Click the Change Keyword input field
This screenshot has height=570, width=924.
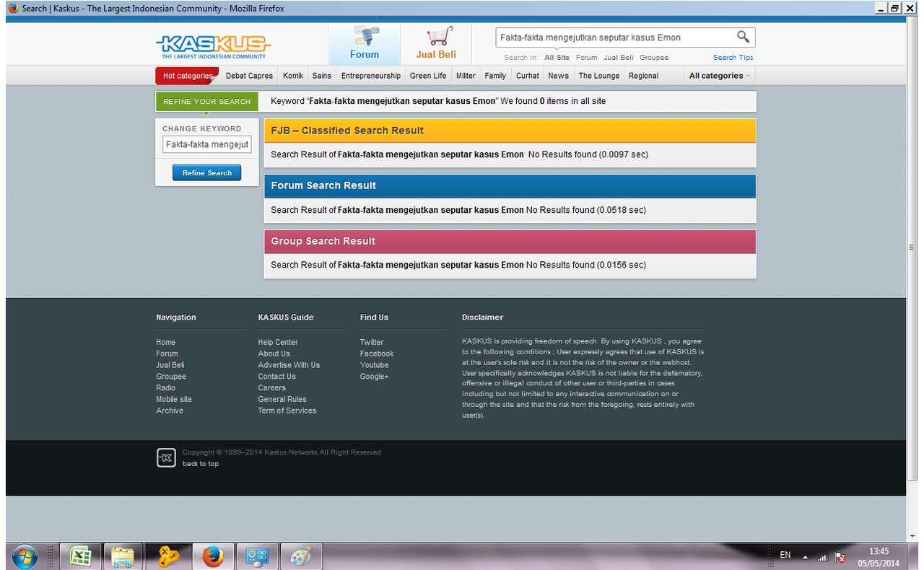[x=206, y=144]
